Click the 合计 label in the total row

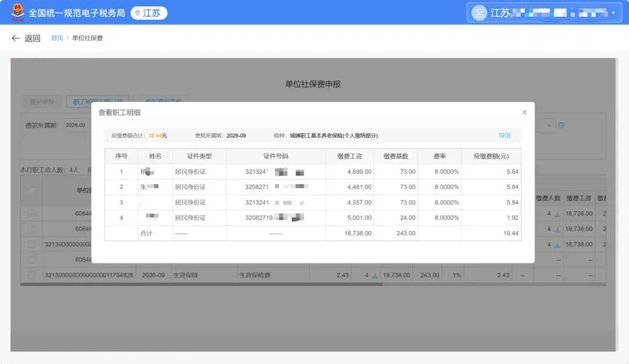[146, 233]
